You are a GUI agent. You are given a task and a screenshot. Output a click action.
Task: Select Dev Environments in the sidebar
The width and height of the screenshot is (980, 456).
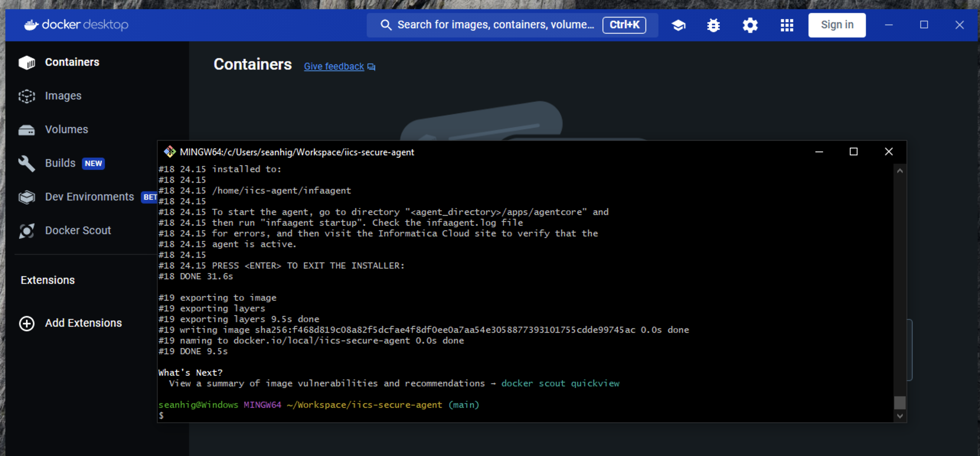click(x=90, y=197)
